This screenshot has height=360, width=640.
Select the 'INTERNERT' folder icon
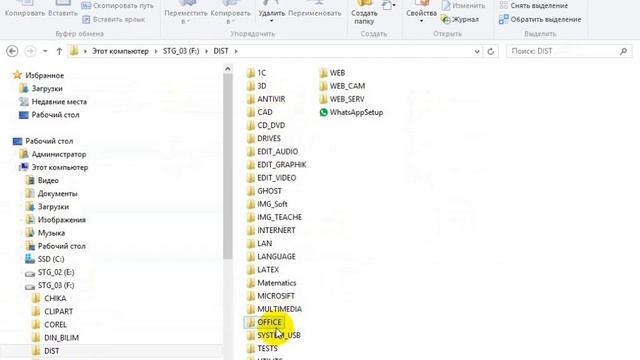(x=251, y=230)
